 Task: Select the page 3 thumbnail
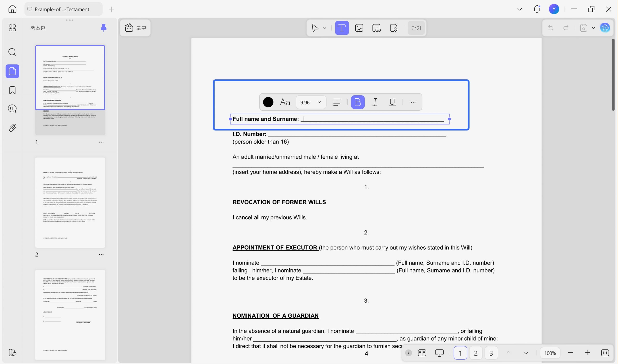70,315
